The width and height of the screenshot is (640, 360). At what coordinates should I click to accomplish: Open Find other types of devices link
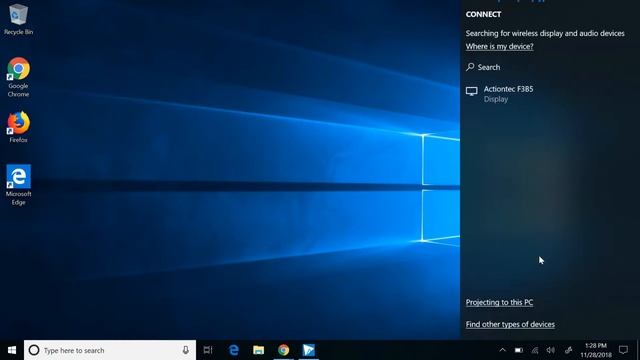(x=510, y=324)
